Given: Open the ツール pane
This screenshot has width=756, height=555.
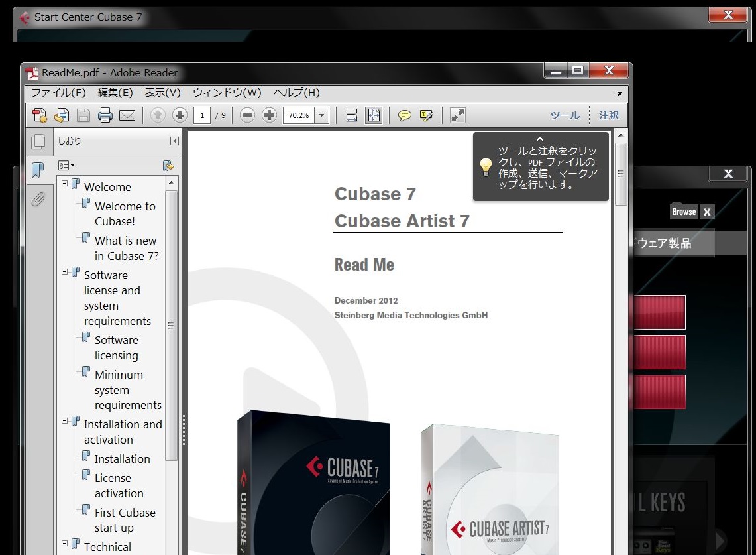Looking at the screenshot, I should 565,115.
